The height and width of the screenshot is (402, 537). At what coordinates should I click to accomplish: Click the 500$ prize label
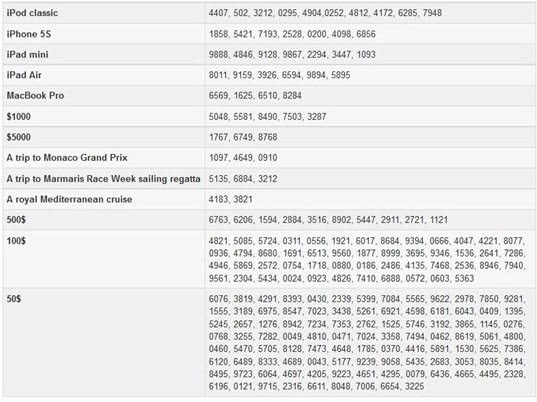pyautogui.click(x=16, y=219)
